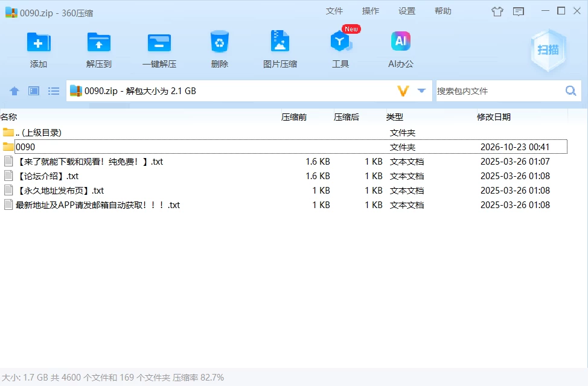588x386 pixels.
Task: Click the text file icon of 【永久地址发布页】.txt
Action: pyautogui.click(x=8, y=190)
